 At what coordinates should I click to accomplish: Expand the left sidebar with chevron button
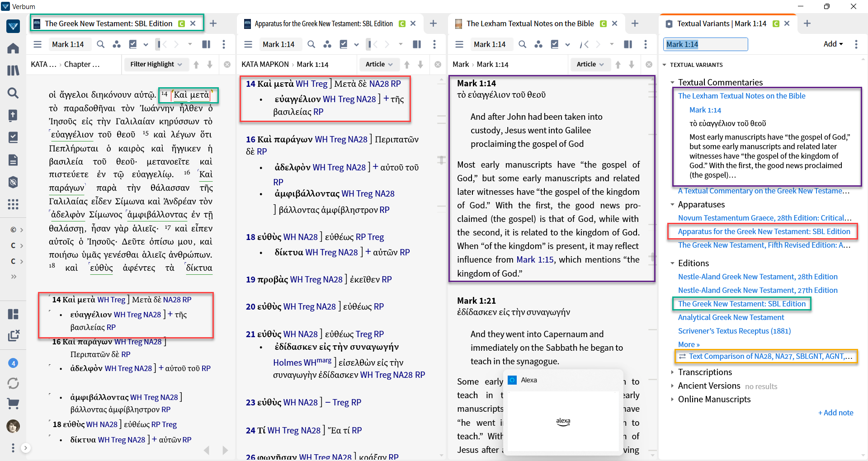click(x=26, y=448)
